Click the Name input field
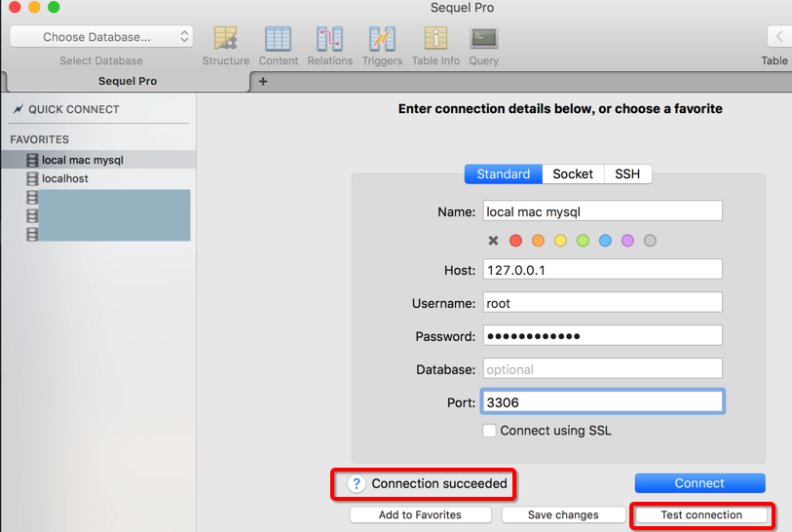 point(603,211)
